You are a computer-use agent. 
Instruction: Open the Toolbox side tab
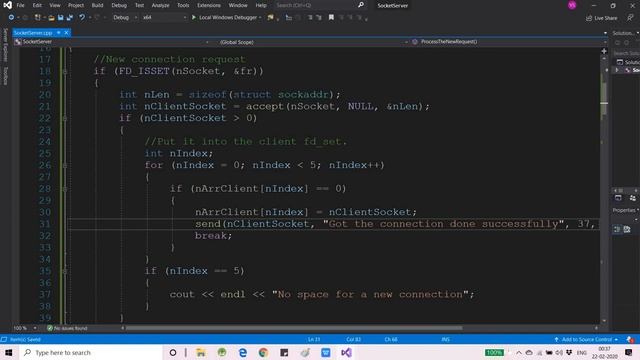click(x=5, y=76)
